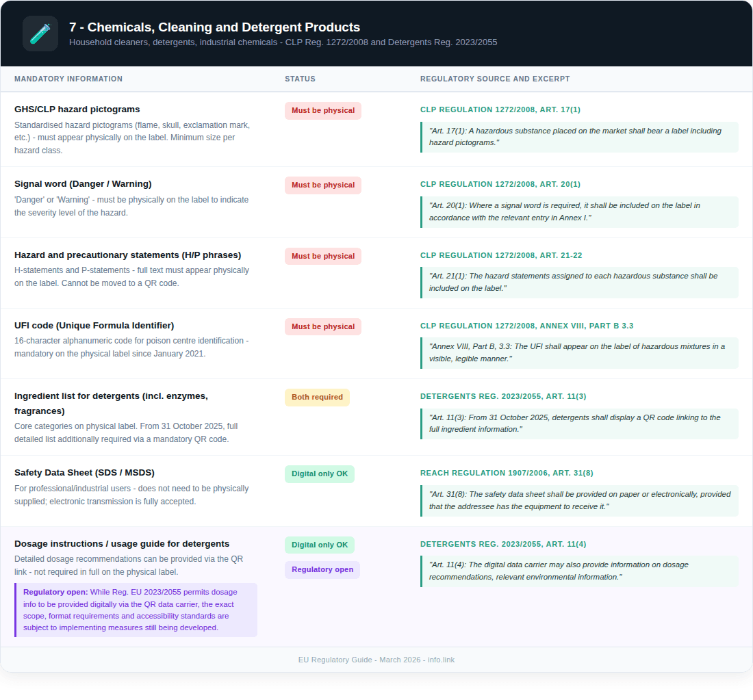Select the 'Hazard and precautionary statements' row title
753x700 pixels.
tap(127, 255)
